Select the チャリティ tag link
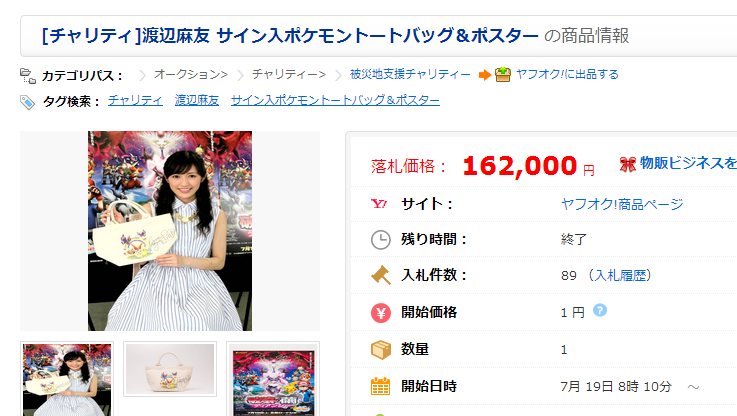Viewport: 737px width, 416px height. pyautogui.click(x=135, y=100)
